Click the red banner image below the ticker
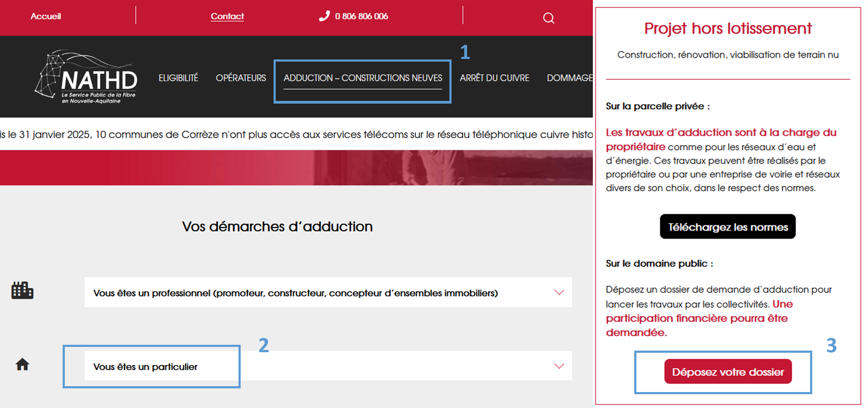 click(296, 168)
